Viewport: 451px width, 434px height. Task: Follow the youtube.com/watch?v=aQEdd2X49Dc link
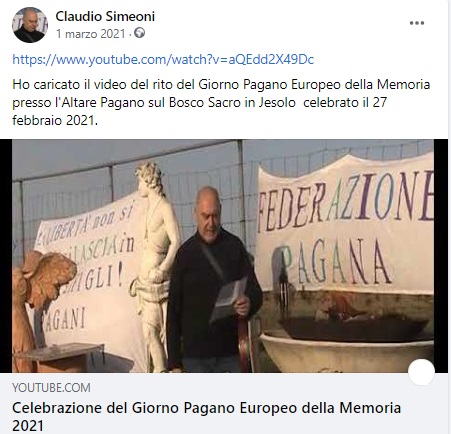pos(163,60)
